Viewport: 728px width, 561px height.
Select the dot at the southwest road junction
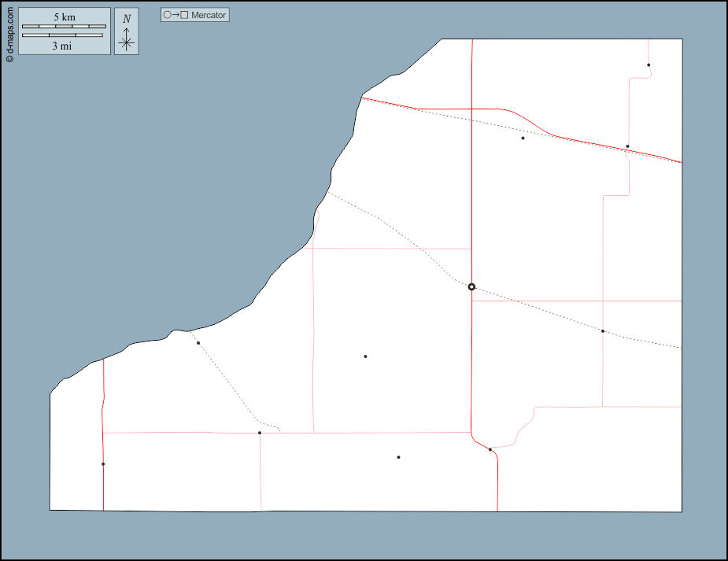point(260,433)
